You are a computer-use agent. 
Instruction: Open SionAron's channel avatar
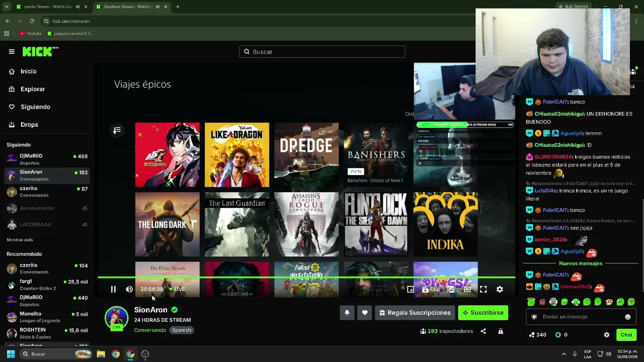click(116, 318)
